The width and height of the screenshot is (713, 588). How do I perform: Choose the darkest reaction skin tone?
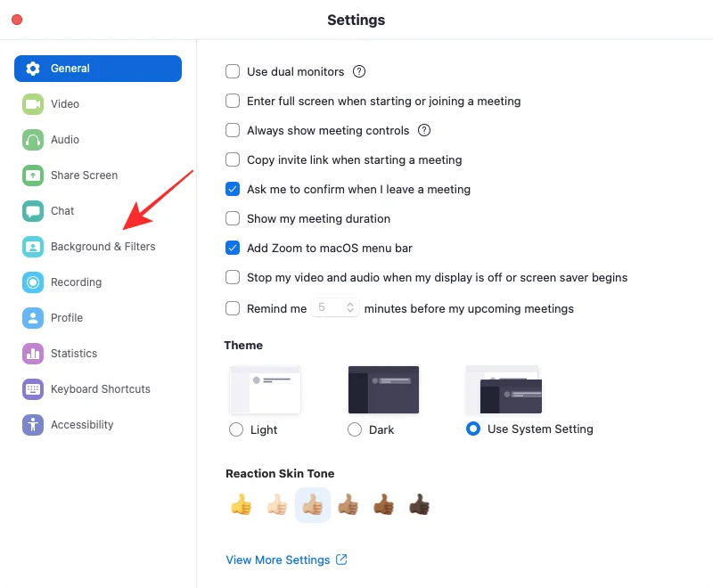[419, 504]
